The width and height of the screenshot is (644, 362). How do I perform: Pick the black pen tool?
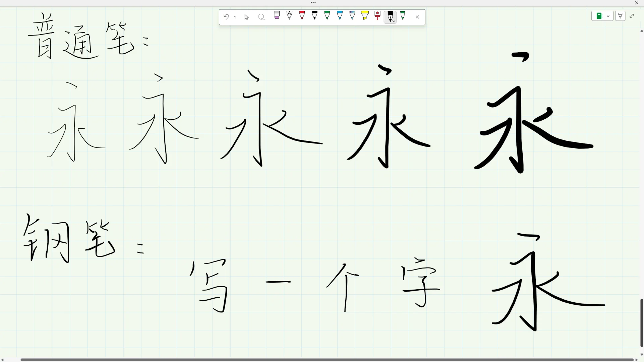tap(314, 16)
